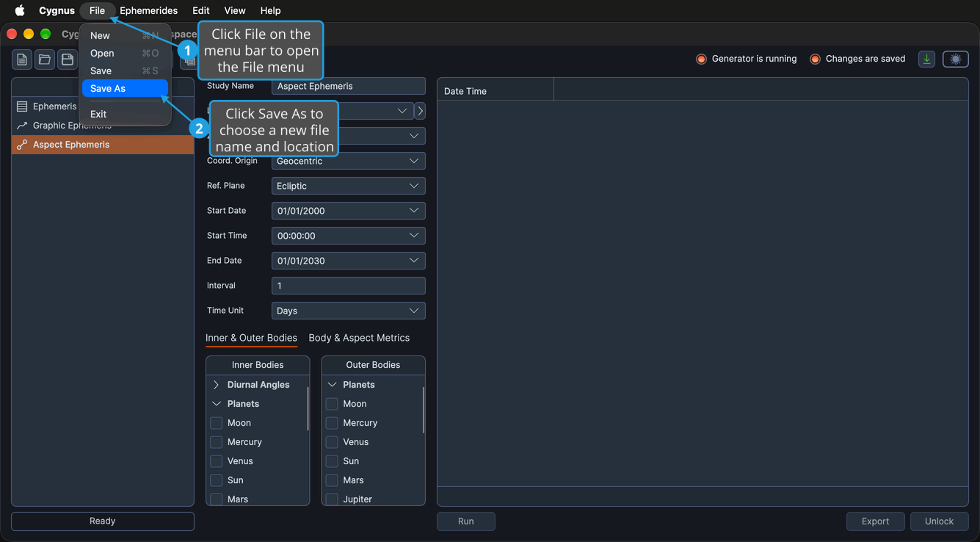
Task: Toggle the sun theme icon button
Action: tap(955, 59)
